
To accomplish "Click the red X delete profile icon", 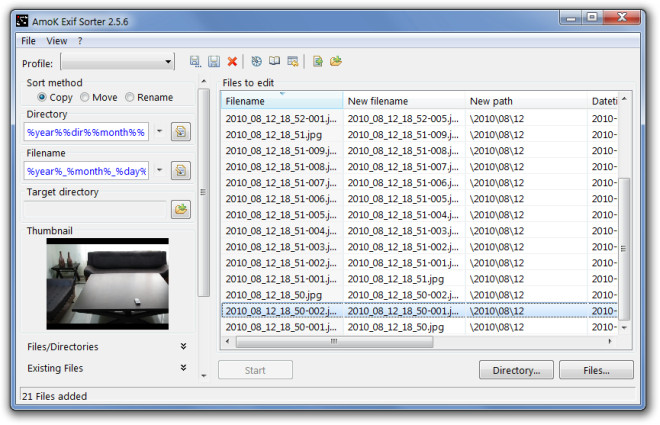I will click(233, 62).
